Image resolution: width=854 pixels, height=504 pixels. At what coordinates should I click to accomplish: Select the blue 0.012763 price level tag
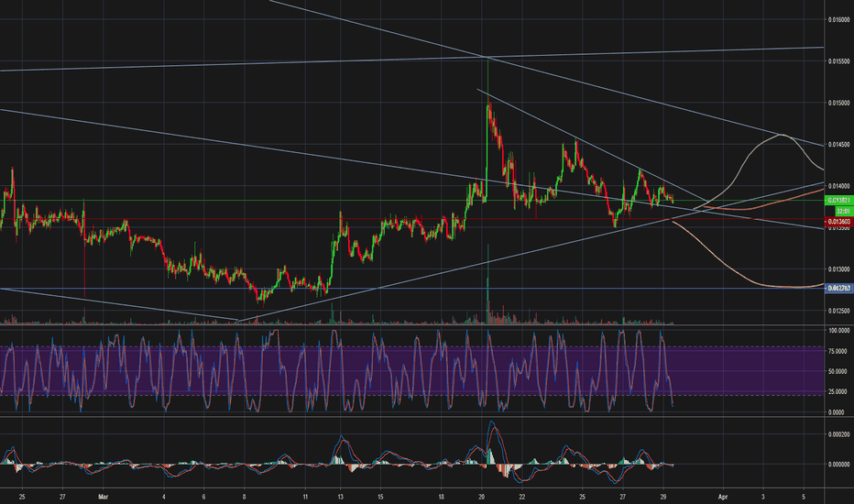click(x=838, y=288)
